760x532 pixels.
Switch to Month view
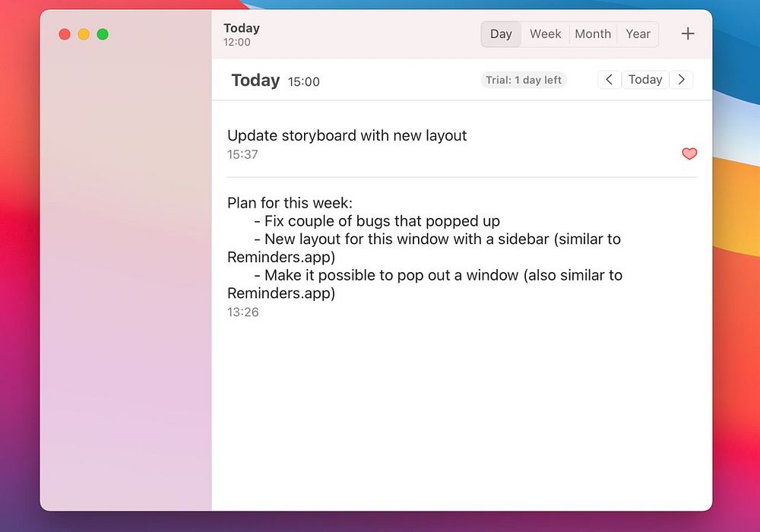(x=593, y=34)
